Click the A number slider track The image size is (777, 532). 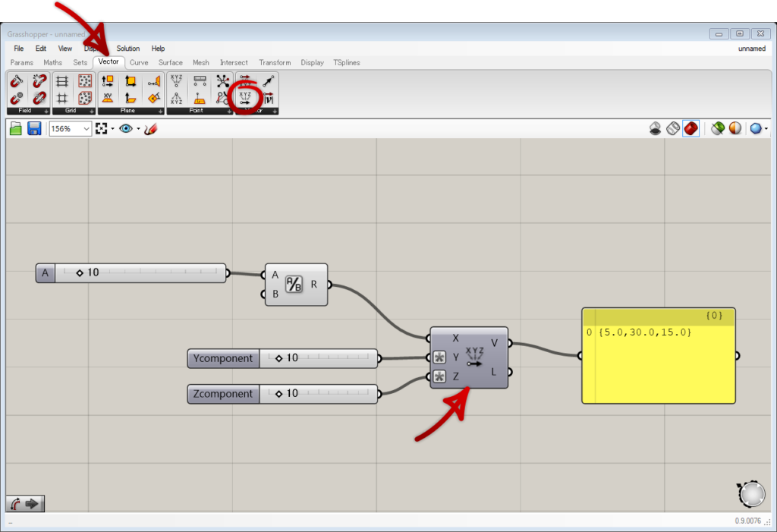click(x=152, y=272)
